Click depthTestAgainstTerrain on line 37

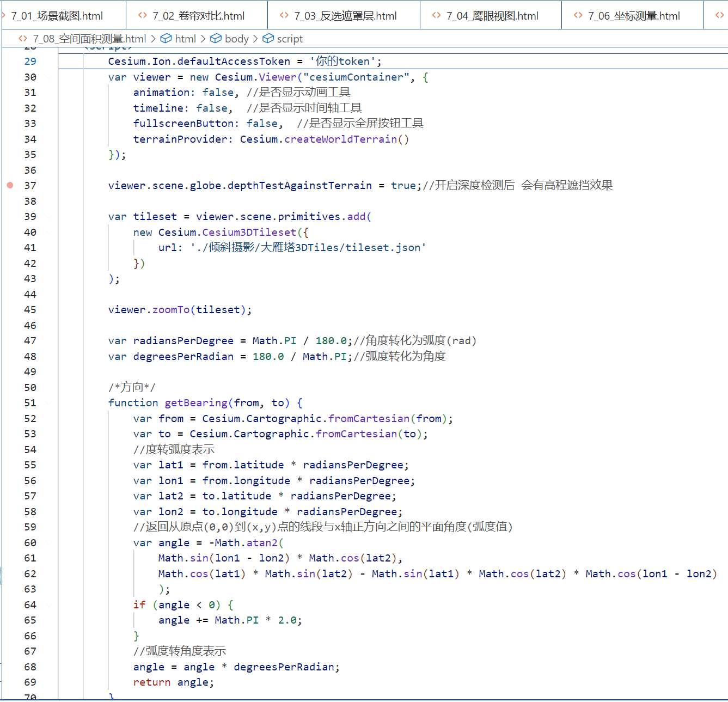299,186
